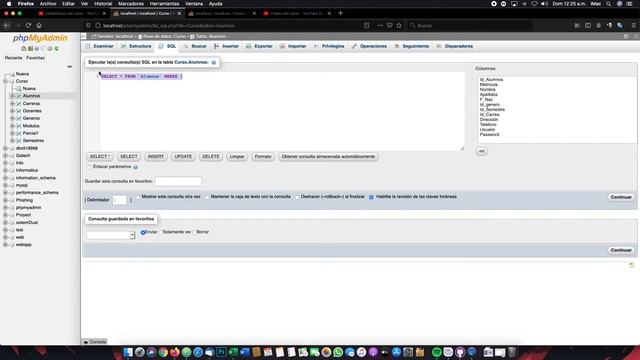The image size is (640, 360).
Task: Click Continuar in the delimiter bar
Action: click(621, 197)
